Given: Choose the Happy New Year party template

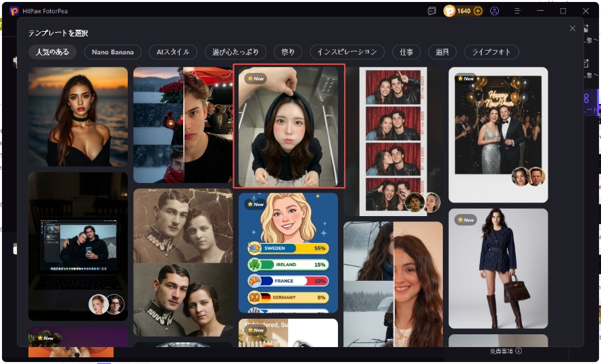Looking at the screenshot, I should coord(498,134).
